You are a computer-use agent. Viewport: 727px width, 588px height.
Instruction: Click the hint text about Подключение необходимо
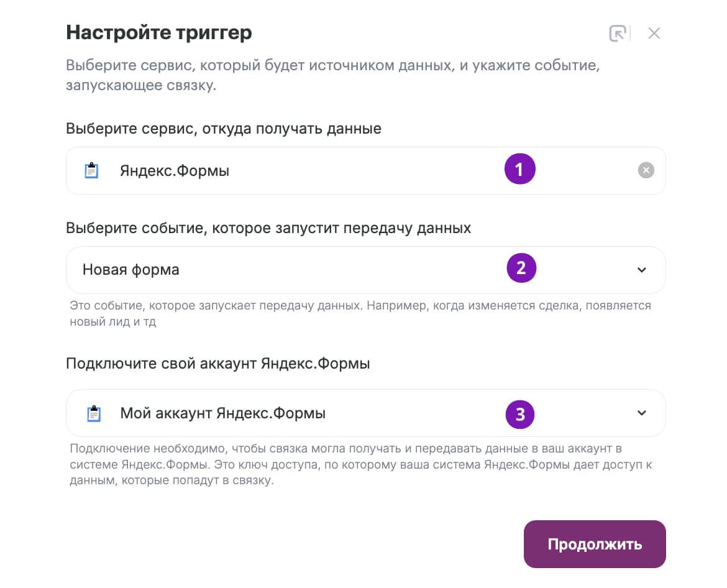click(361, 464)
